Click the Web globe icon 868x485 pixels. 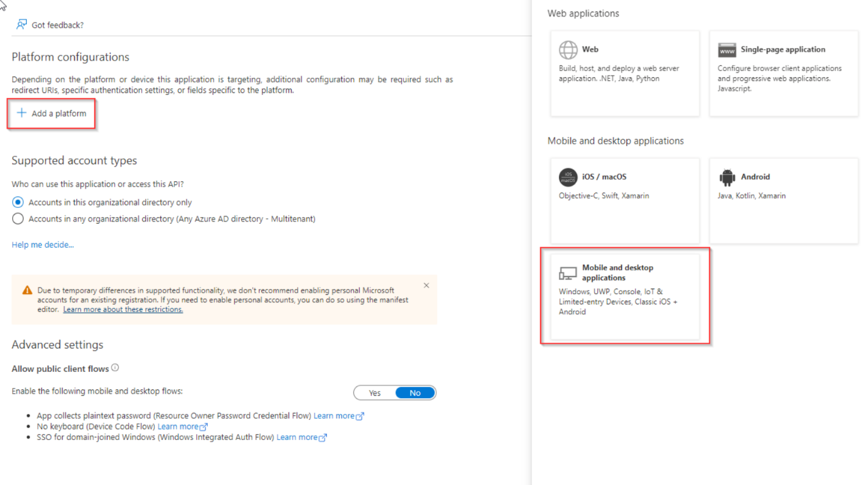(x=568, y=49)
